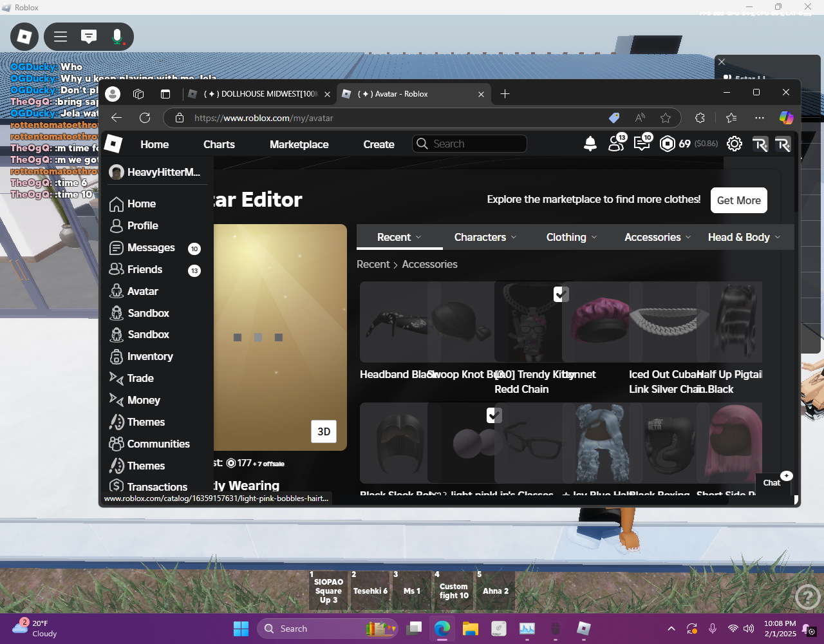Select hotbar slot SIOPAO Square Up 3

pos(328,591)
